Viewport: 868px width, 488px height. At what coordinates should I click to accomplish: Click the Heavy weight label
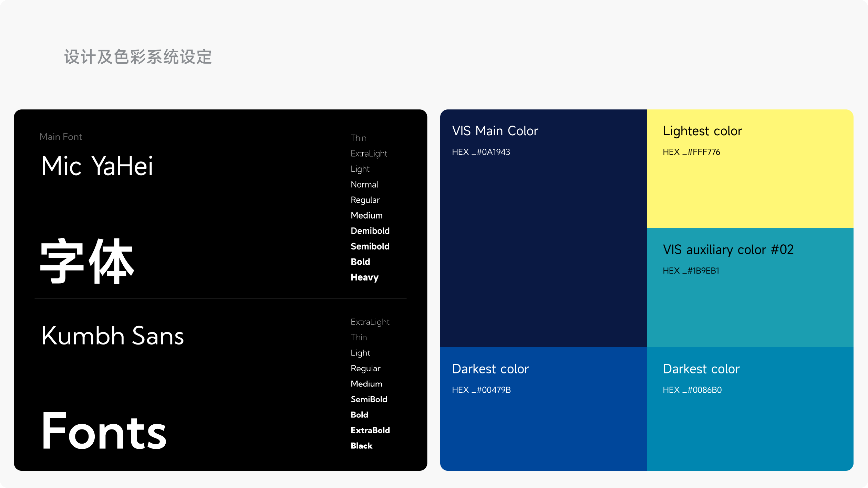[364, 277]
